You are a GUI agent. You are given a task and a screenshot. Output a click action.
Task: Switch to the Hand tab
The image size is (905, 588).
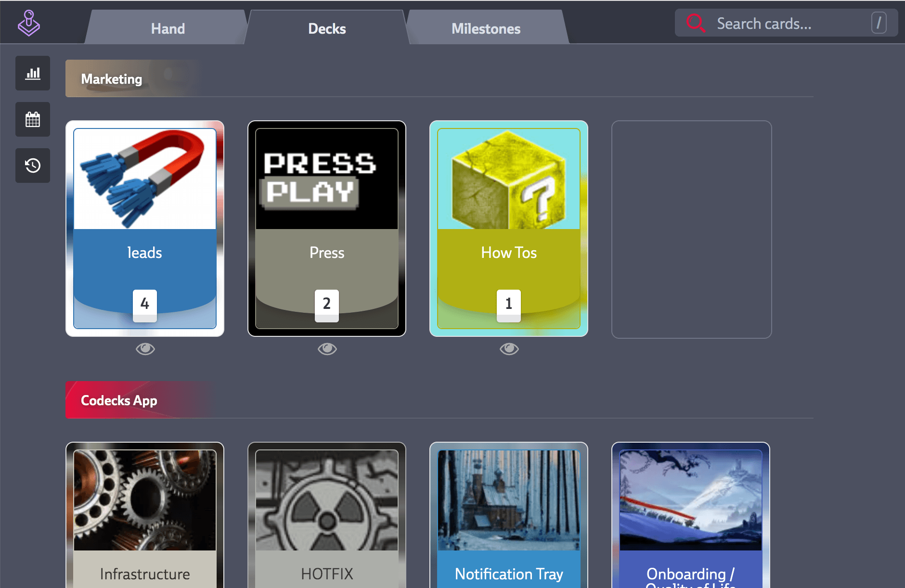(x=168, y=28)
